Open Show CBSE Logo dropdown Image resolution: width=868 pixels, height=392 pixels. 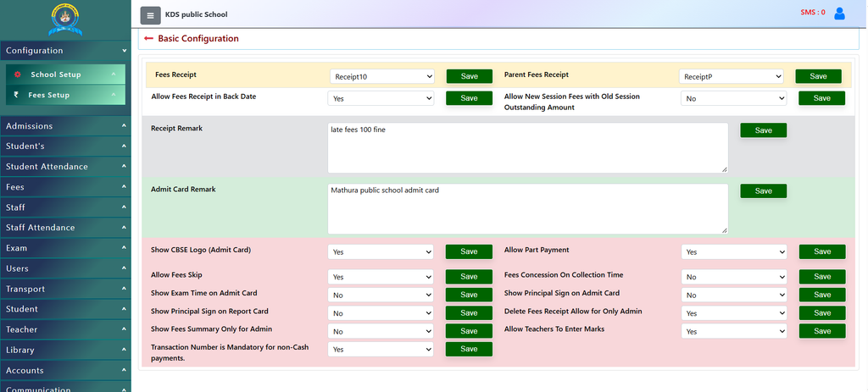coord(381,251)
